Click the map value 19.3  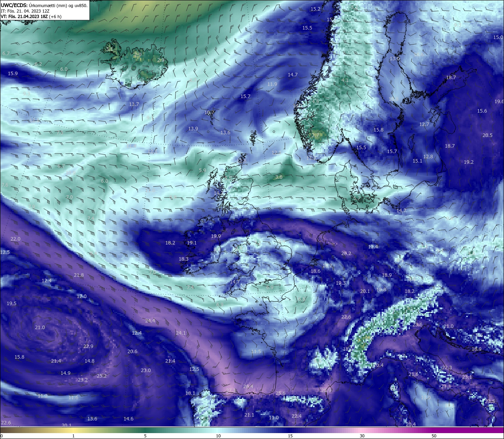341,283
